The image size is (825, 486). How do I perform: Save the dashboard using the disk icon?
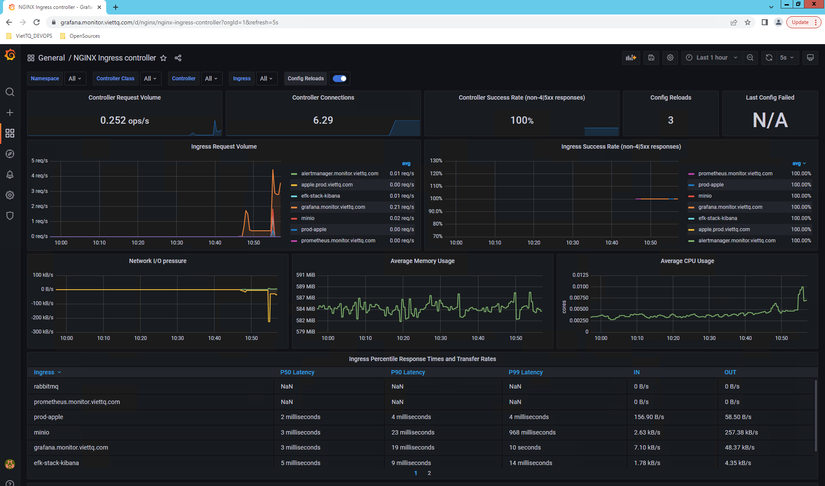click(x=651, y=58)
